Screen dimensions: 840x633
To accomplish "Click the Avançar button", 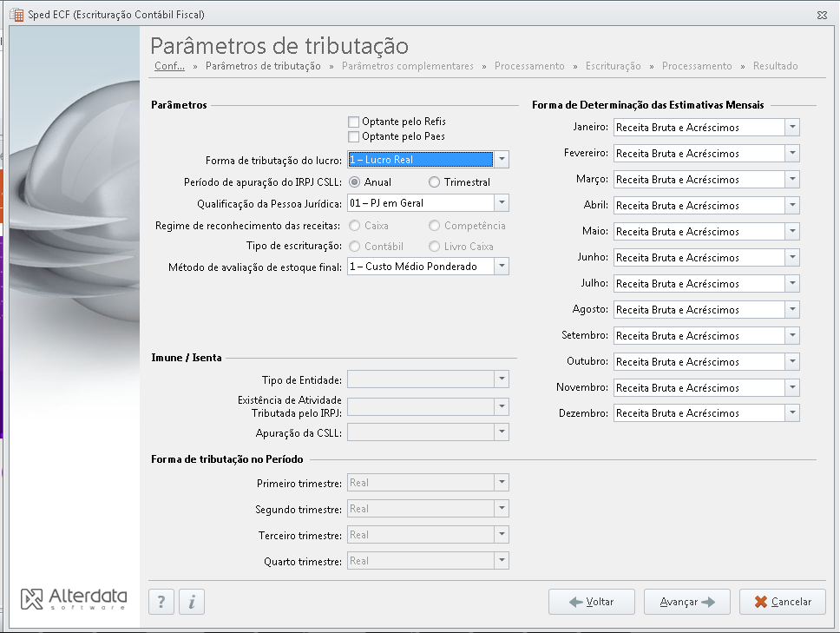I will coord(686,602).
